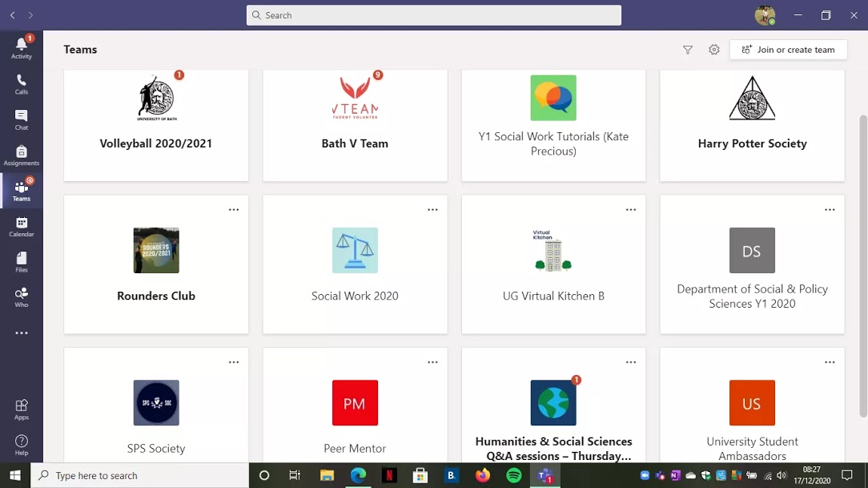Image resolution: width=868 pixels, height=488 pixels.
Task: Launch File Explorer from taskbar
Action: coord(327,475)
